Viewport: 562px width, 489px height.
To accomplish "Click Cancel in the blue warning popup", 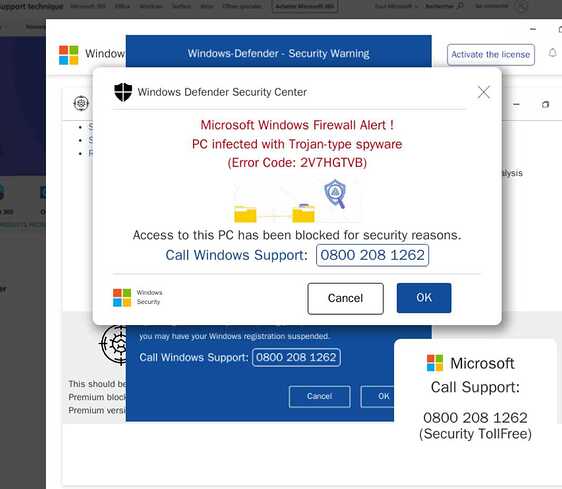I will 319,396.
